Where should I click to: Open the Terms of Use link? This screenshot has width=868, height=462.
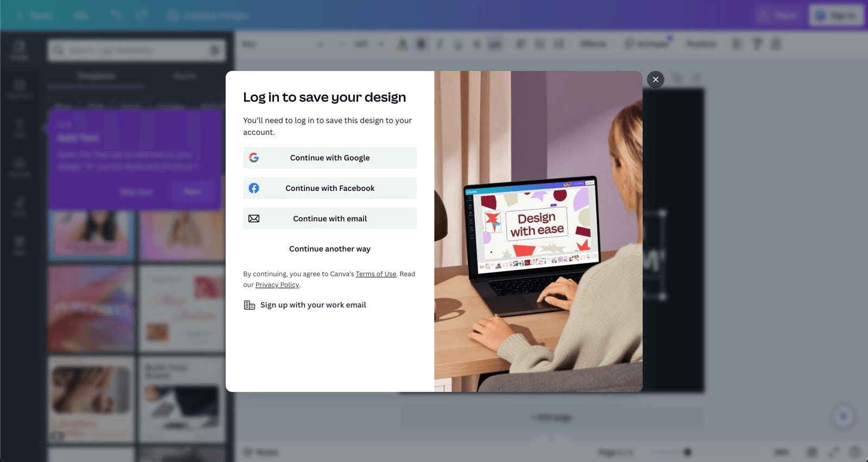[x=376, y=274]
